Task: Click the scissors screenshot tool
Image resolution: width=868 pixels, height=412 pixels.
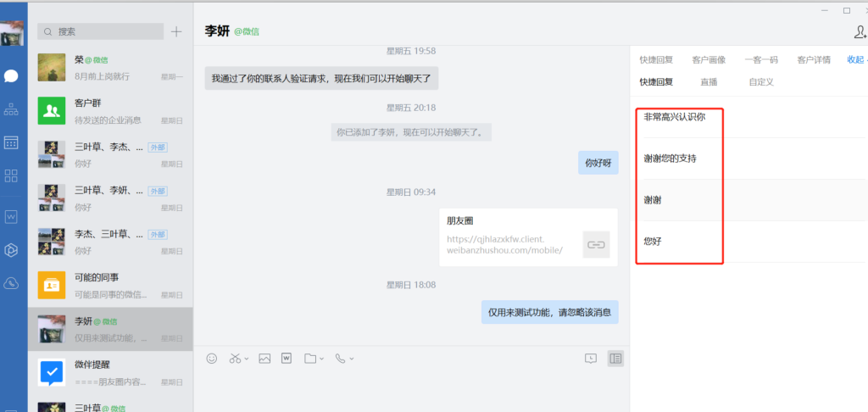Action: coord(236,359)
